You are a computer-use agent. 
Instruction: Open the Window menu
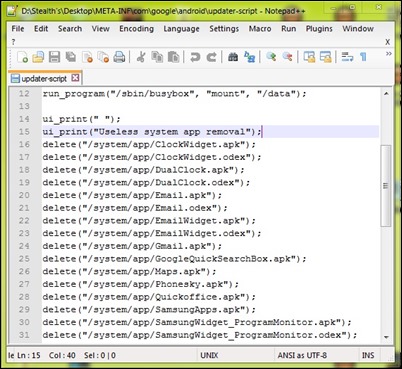tap(358, 29)
